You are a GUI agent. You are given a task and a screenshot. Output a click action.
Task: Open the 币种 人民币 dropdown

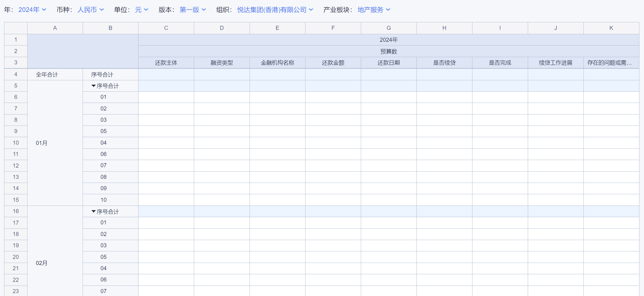click(x=90, y=10)
